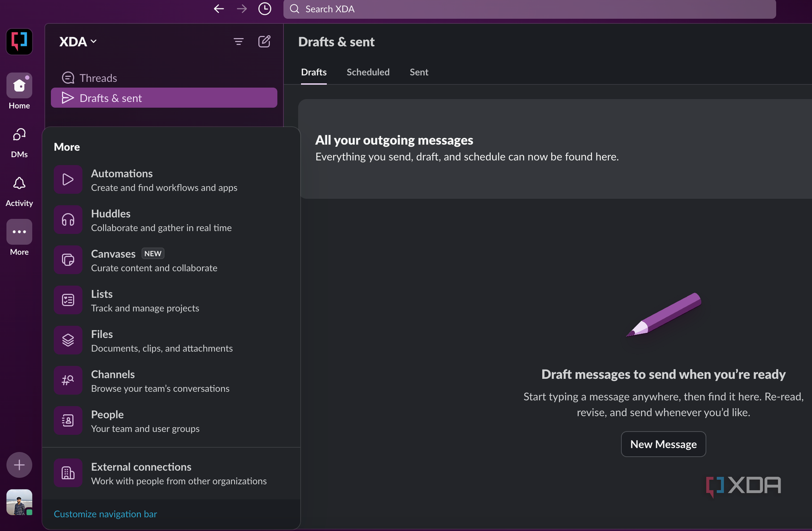The height and width of the screenshot is (531, 812).
Task: Open the Home view in sidebar
Action: (x=19, y=86)
